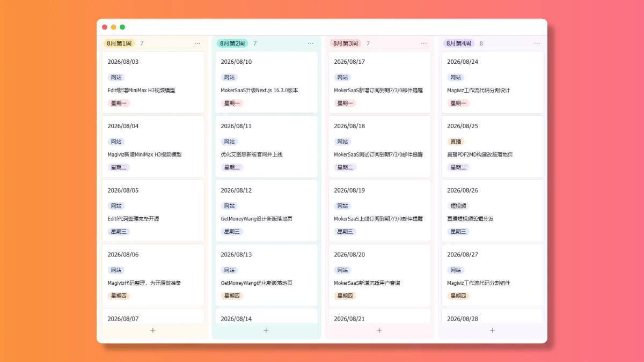This screenshot has width=644, height=362.
Task: Open the card dated 2026/08/20
Action: [x=379, y=275]
